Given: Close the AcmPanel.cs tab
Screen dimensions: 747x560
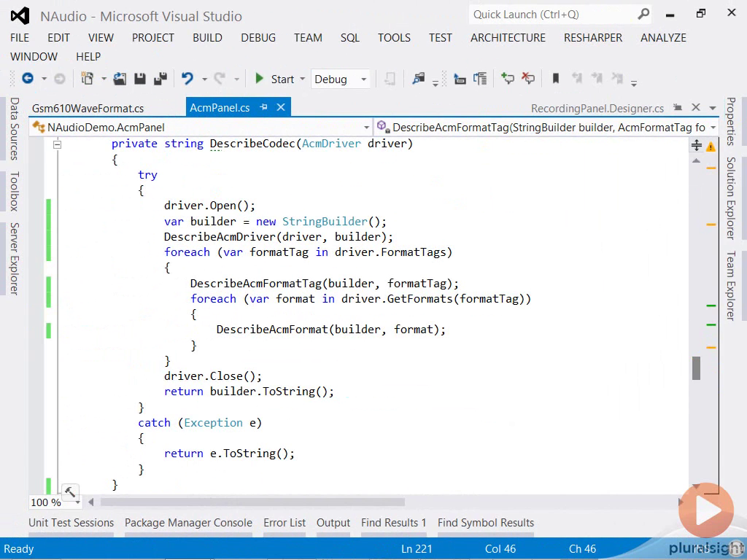Looking at the screenshot, I should click(x=281, y=108).
